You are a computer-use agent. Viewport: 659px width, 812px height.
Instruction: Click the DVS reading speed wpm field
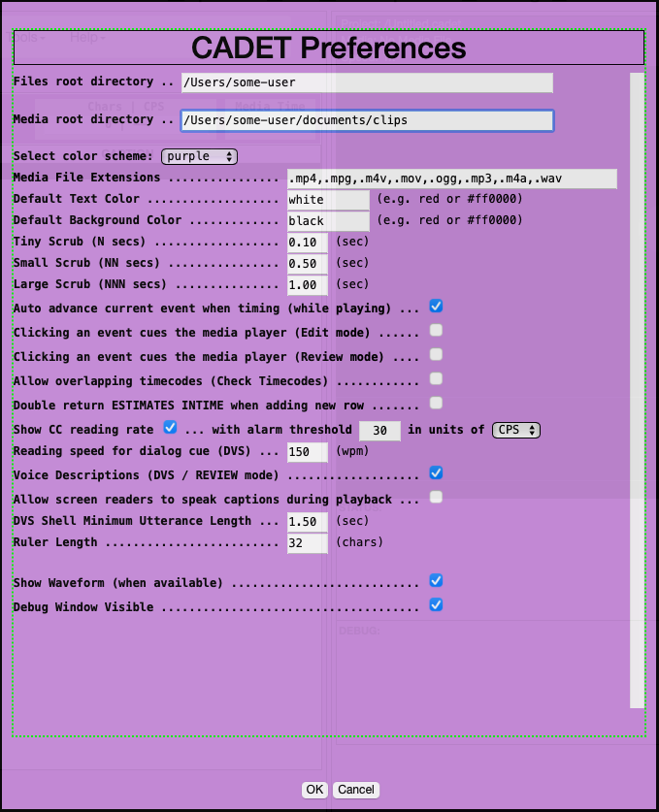[x=308, y=452]
